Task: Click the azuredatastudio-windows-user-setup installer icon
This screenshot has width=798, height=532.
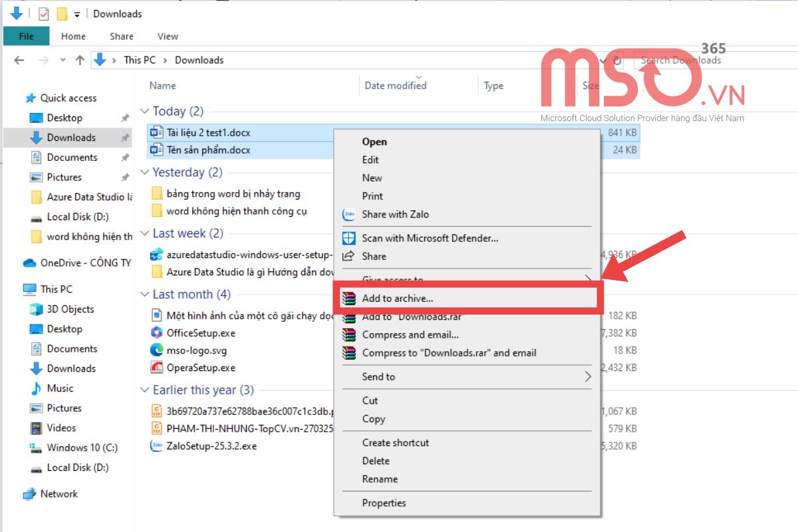Action: click(157, 255)
